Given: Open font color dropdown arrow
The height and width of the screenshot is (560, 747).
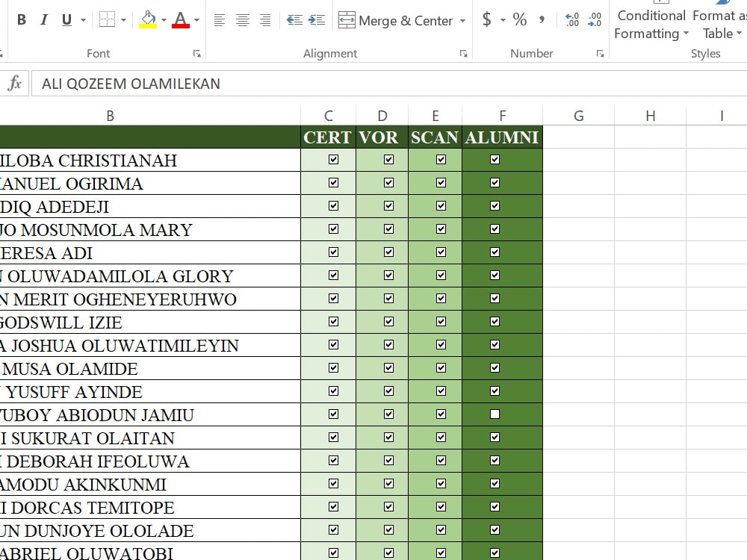Looking at the screenshot, I should point(196,20).
